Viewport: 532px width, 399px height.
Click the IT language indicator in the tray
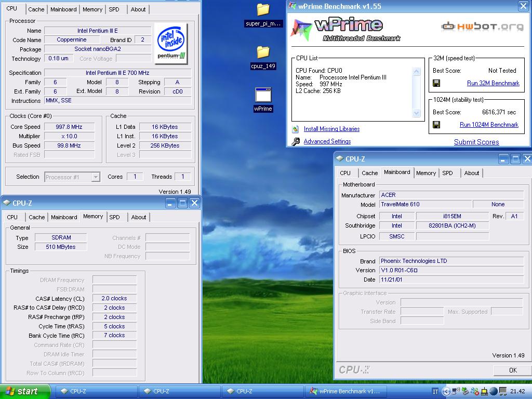coord(435,392)
